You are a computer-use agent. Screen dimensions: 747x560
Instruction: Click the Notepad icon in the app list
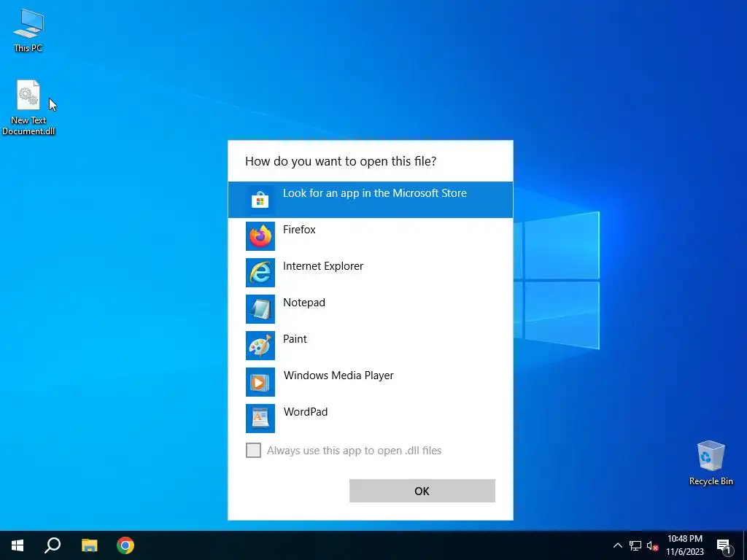(x=260, y=309)
